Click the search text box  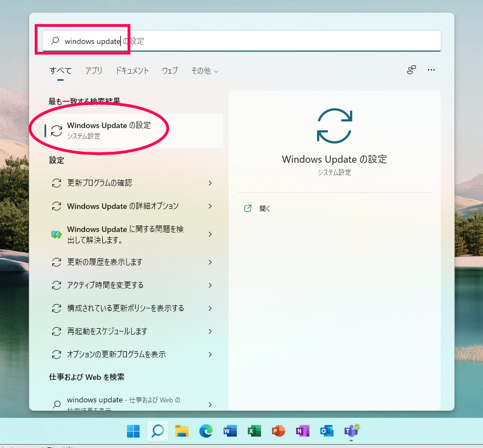click(x=242, y=41)
